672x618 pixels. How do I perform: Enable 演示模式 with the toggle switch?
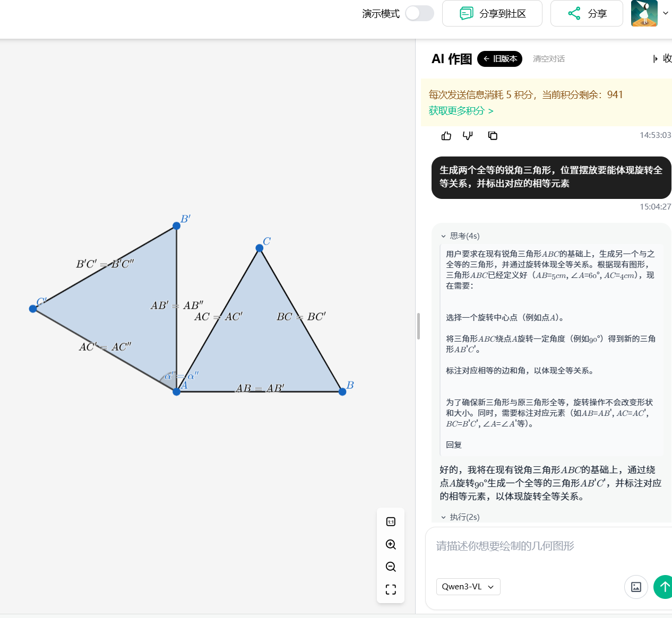tap(419, 13)
